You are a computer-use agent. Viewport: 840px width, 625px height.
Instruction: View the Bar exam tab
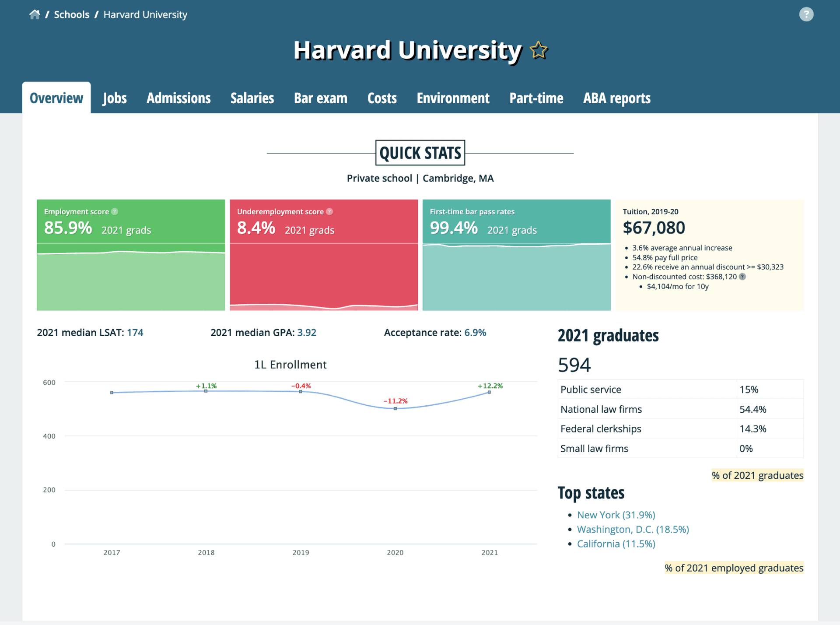(x=321, y=98)
